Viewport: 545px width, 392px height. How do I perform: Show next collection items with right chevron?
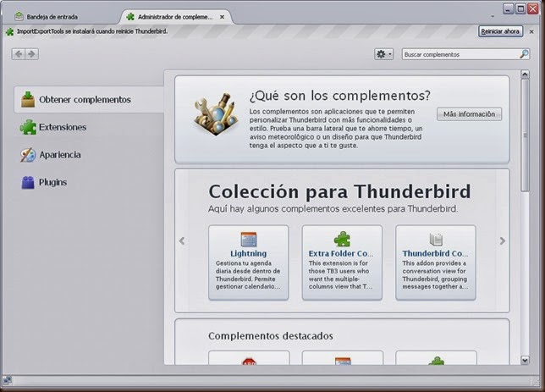(502, 240)
